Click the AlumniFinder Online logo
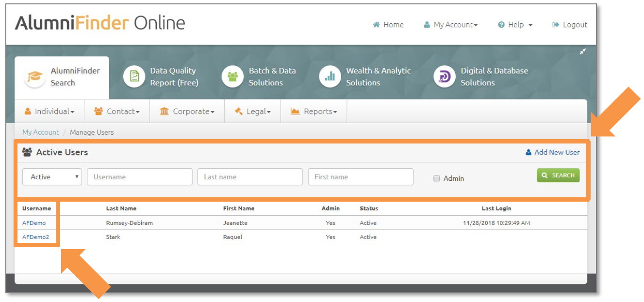 pyautogui.click(x=100, y=23)
